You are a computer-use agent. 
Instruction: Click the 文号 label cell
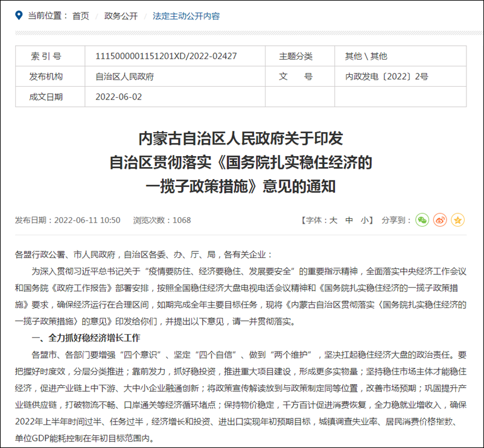(300, 77)
